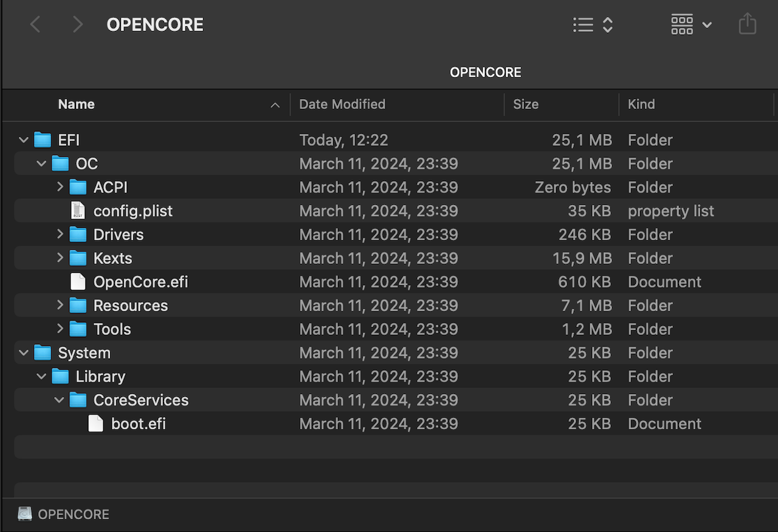Viewport: 778px width, 532px height.
Task: Open the Group By options dropdown
Action: pos(691,25)
